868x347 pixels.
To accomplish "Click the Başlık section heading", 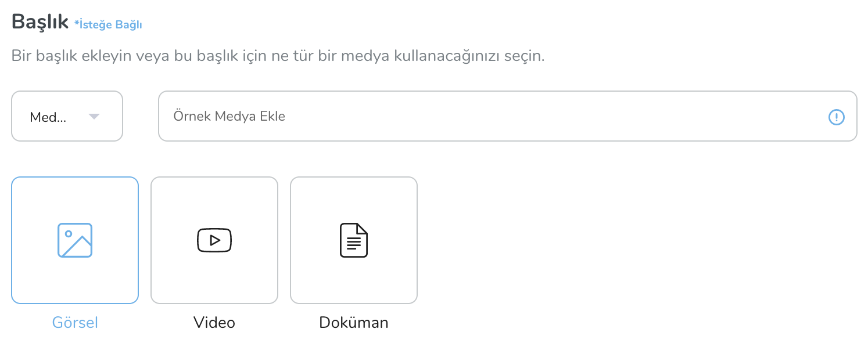I will 40,21.
